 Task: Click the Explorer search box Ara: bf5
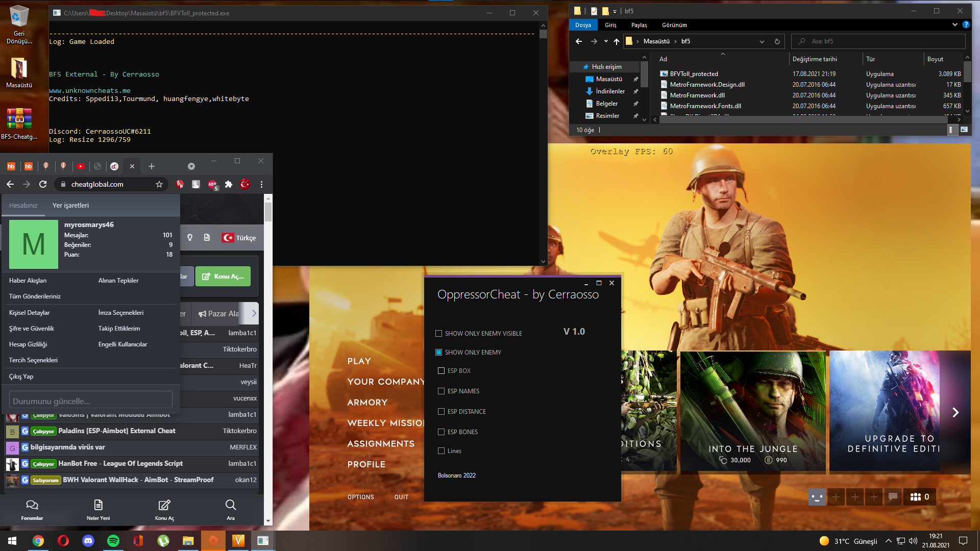tap(878, 41)
